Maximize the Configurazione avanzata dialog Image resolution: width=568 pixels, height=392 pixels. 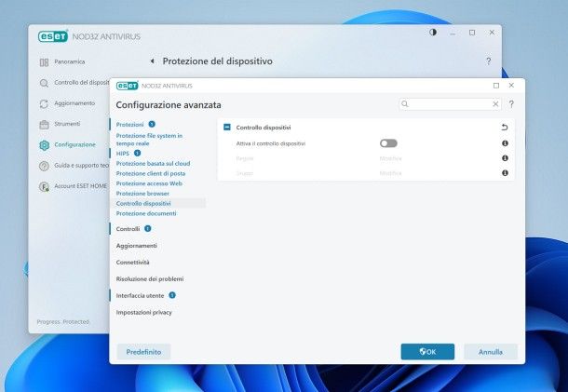click(x=496, y=86)
